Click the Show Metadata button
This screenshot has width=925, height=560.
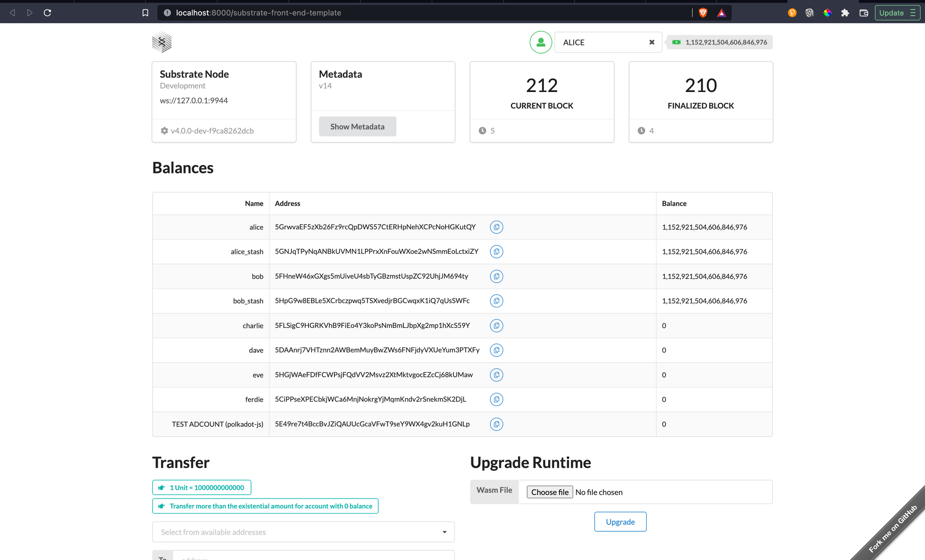tap(357, 127)
